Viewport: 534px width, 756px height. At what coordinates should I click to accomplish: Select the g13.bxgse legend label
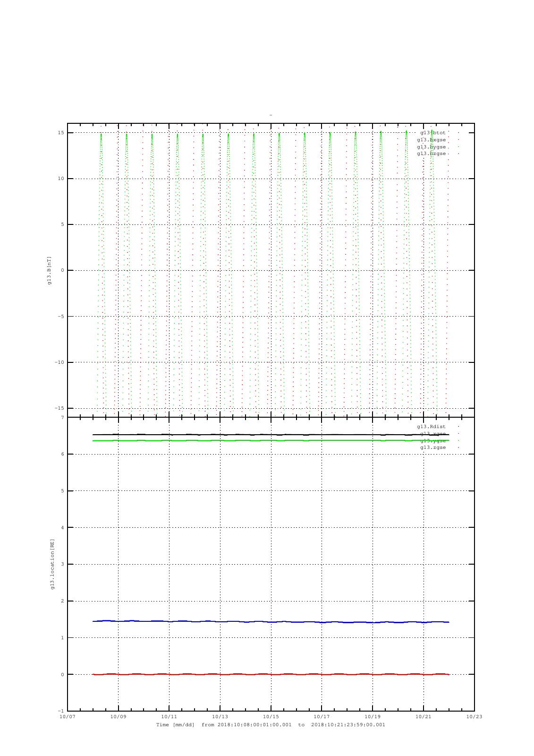(x=432, y=140)
